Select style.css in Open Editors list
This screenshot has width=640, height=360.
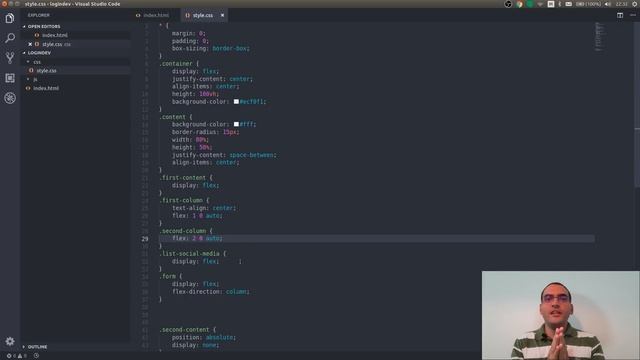pos(52,44)
